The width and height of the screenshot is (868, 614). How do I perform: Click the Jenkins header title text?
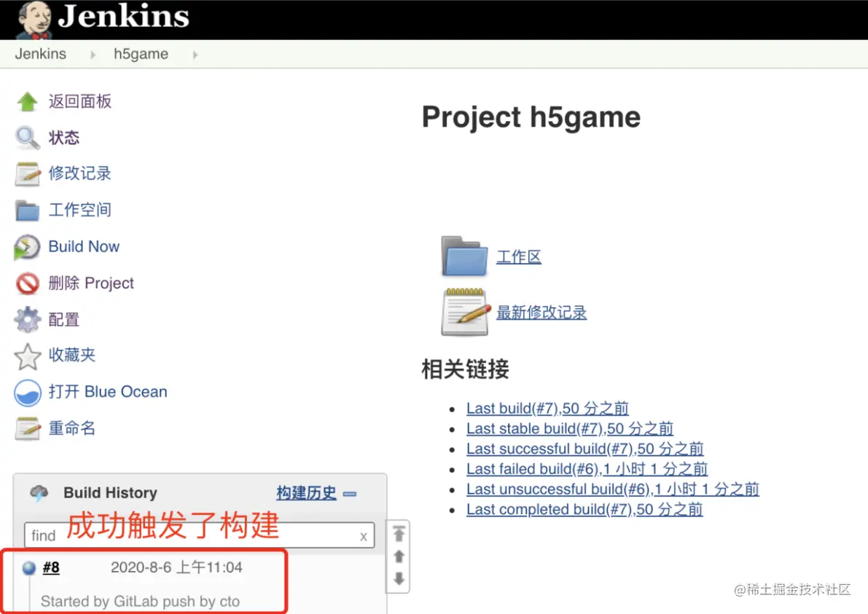click(123, 16)
